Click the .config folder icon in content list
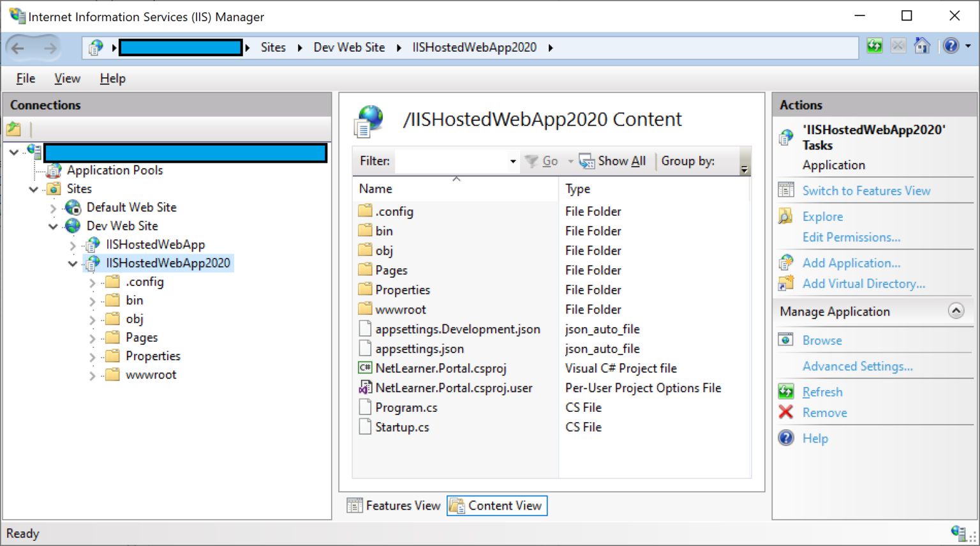 click(x=365, y=211)
